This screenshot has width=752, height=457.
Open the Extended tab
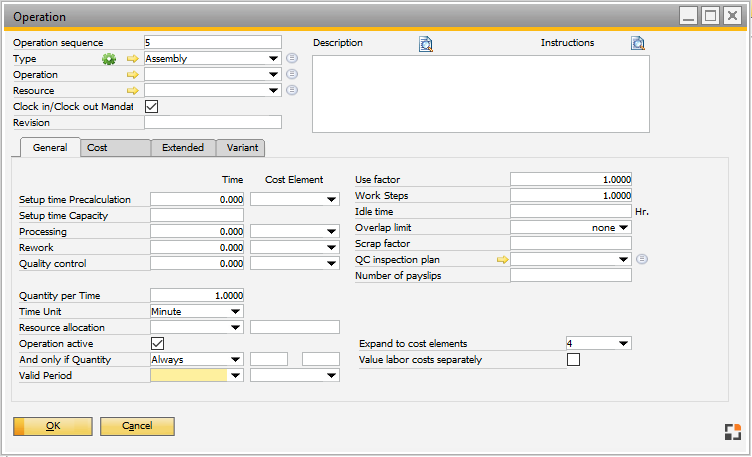click(x=183, y=147)
